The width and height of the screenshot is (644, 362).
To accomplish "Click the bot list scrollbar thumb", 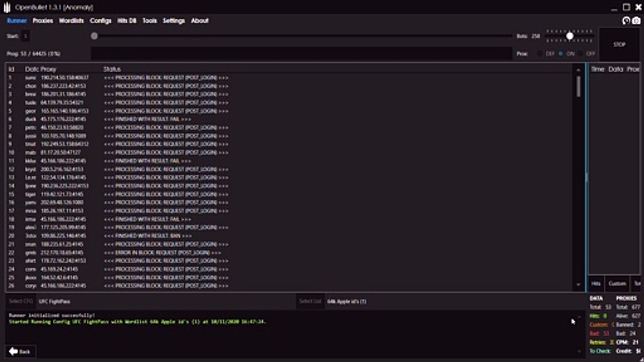I will [x=578, y=86].
